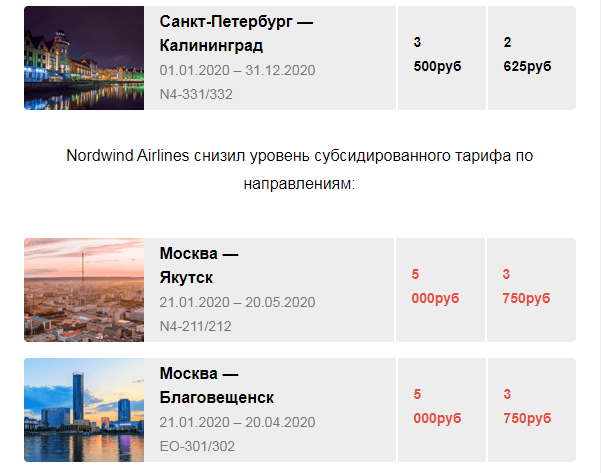This screenshot has width=601, height=473.
Task: Click the Москва — Благовещенск route title
Action: pyautogui.click(x=217, y=386)
